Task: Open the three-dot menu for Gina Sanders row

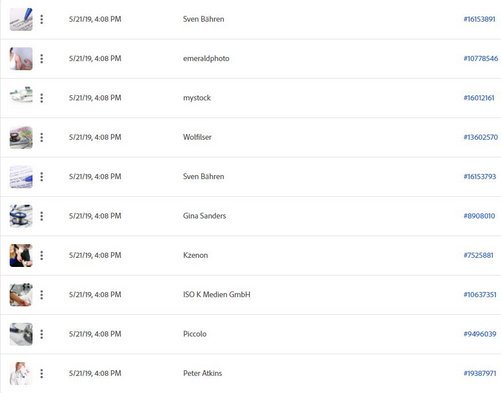Action: (42, 216)
